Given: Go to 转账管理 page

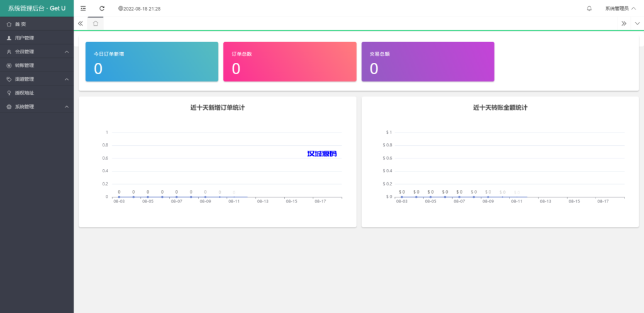Looking at the screenshot, I should pyautogui.click(x=24, y=65).
